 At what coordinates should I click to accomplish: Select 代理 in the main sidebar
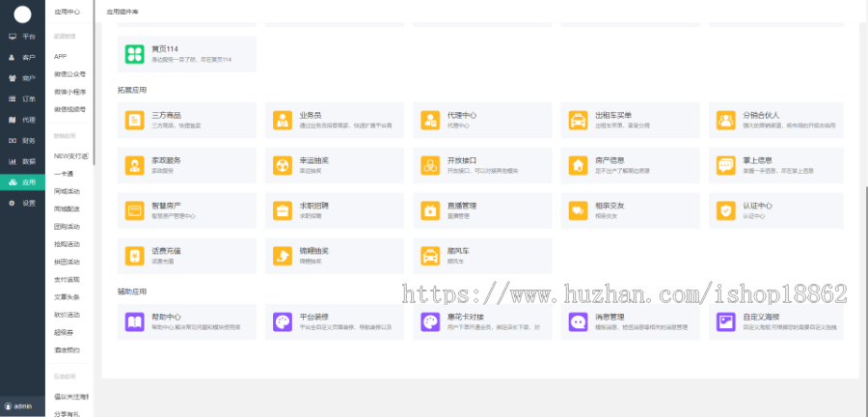[x=22, y=120]
